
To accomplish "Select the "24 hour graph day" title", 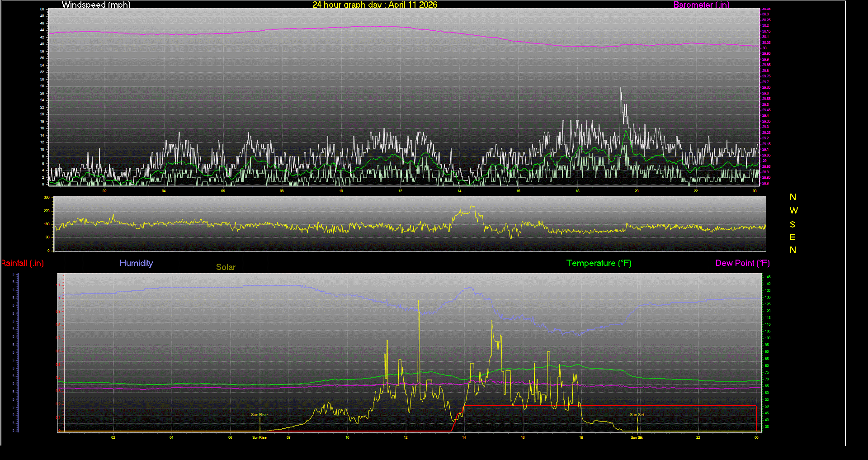I will point(374,5).
